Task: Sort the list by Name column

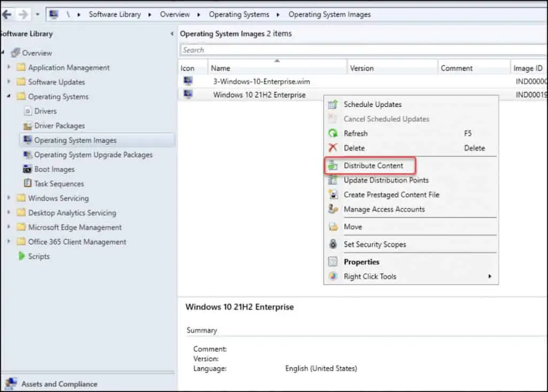Action: tap(278, 68)
